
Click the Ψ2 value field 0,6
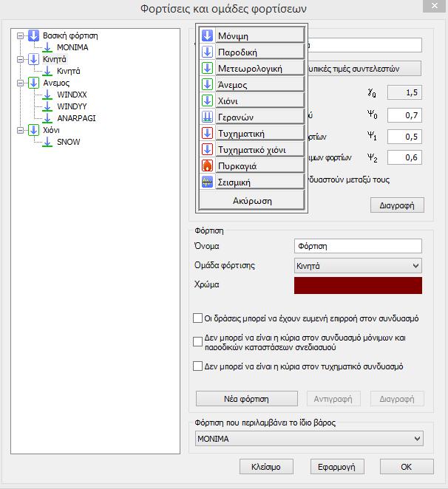[404, 157]
